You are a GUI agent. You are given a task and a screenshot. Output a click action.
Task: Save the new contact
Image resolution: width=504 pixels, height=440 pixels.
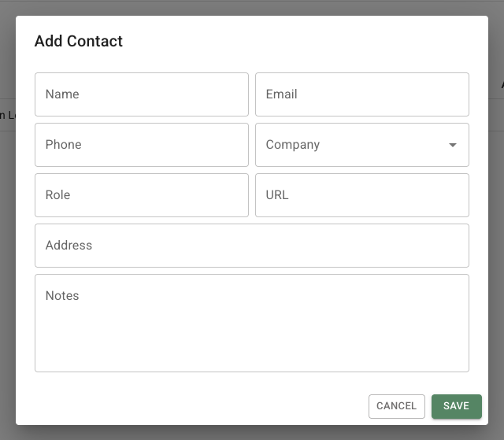click(457, 406)
